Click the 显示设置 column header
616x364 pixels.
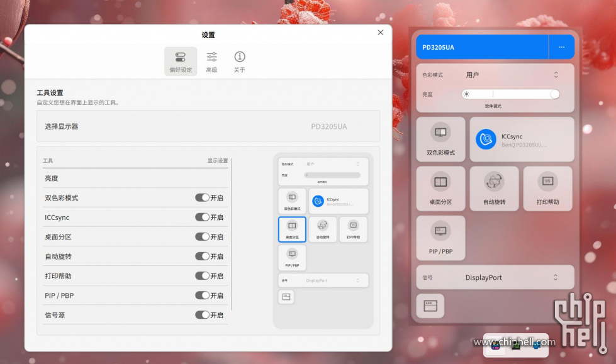tap(218, 160)
